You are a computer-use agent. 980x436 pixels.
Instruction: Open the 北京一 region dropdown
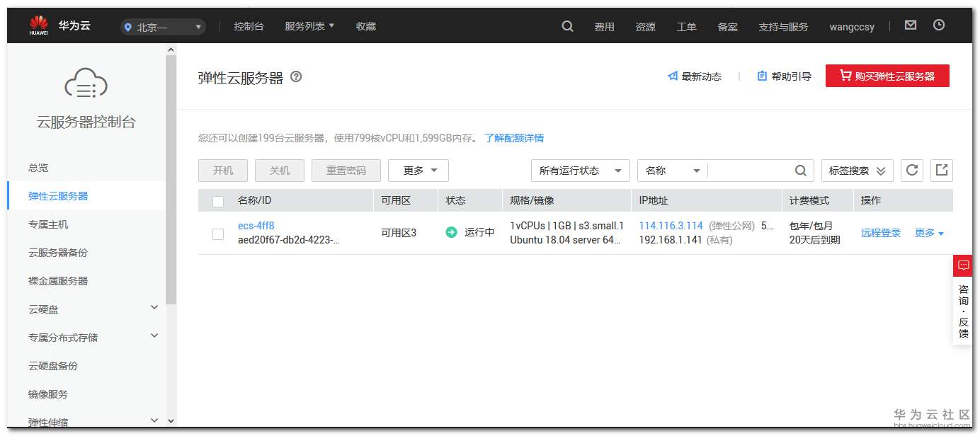tap(163, 27)
